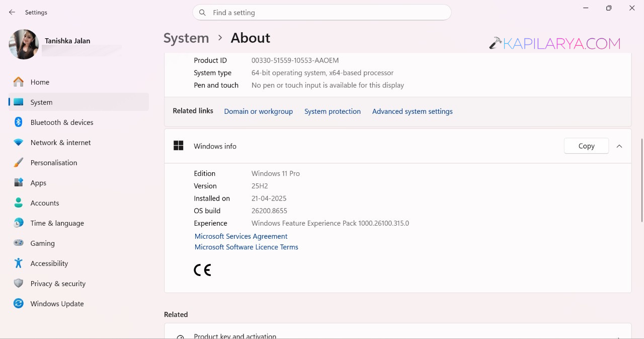This screenshot has height=339, width=644.
Task: Open Network & internet Wi-Fi icon
Action: (19, 143)
